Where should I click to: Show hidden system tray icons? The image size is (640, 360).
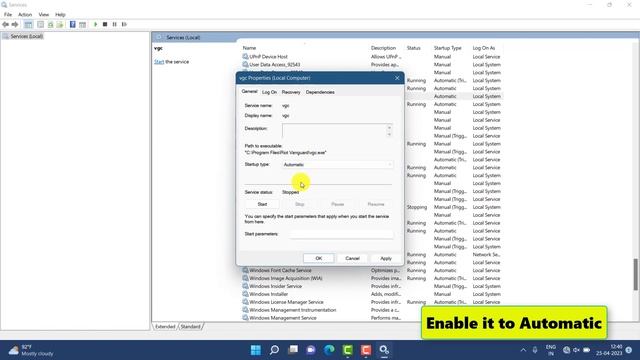pos(523,350)
